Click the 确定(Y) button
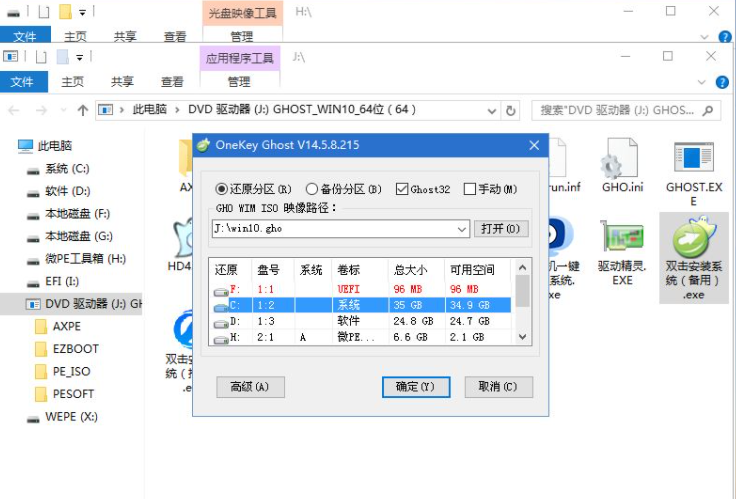The height and width of the screenshot is (499, 736). (x=415, y=386)
